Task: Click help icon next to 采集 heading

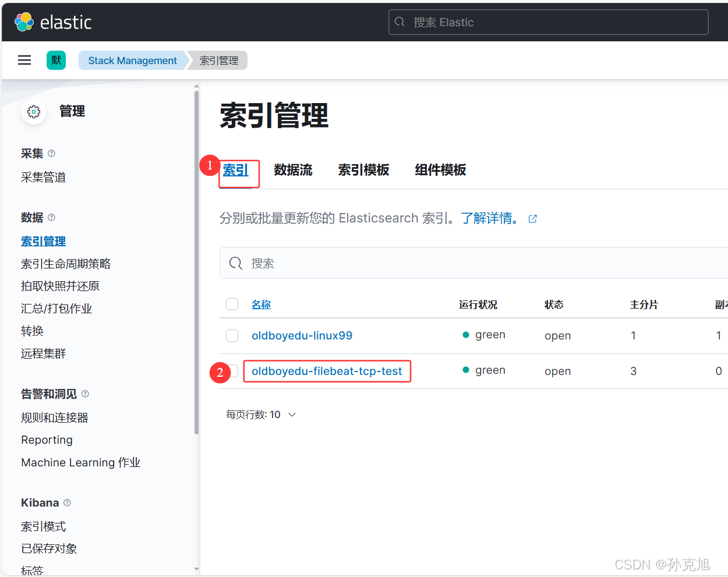Action: click(51, 153)
